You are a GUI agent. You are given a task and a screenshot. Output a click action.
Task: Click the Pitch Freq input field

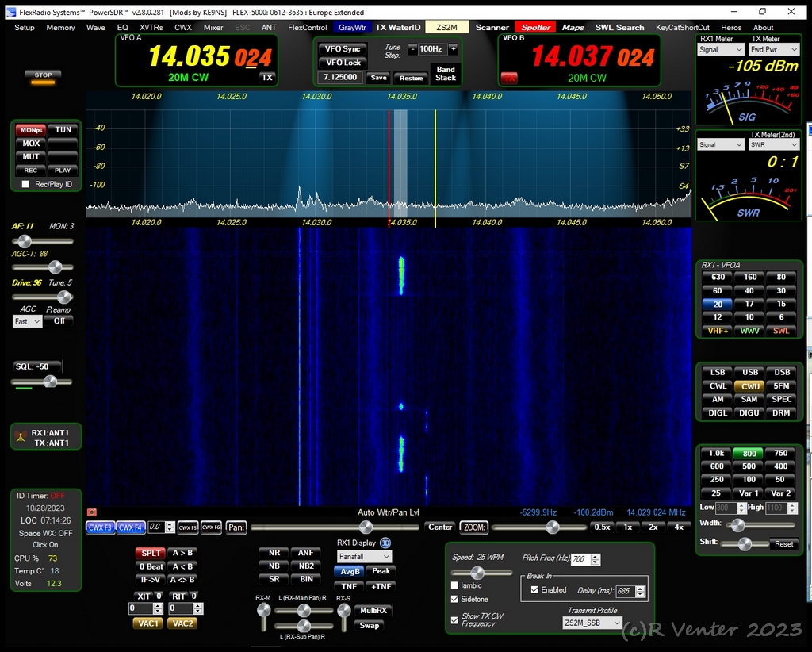(x=580, y=559)
